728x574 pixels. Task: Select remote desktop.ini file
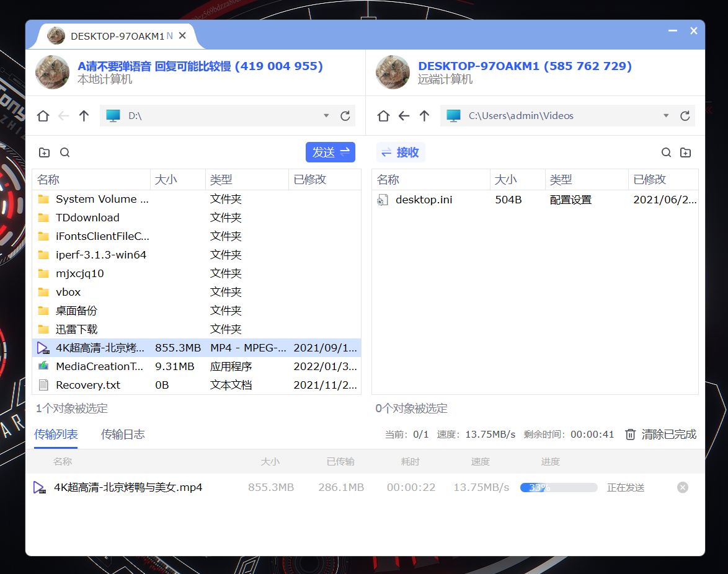tap(535, 200)
